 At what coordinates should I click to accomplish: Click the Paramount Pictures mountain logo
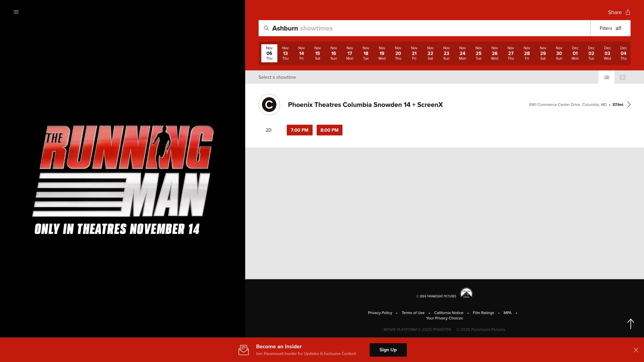pyautogui.click(x=466, y=293)
